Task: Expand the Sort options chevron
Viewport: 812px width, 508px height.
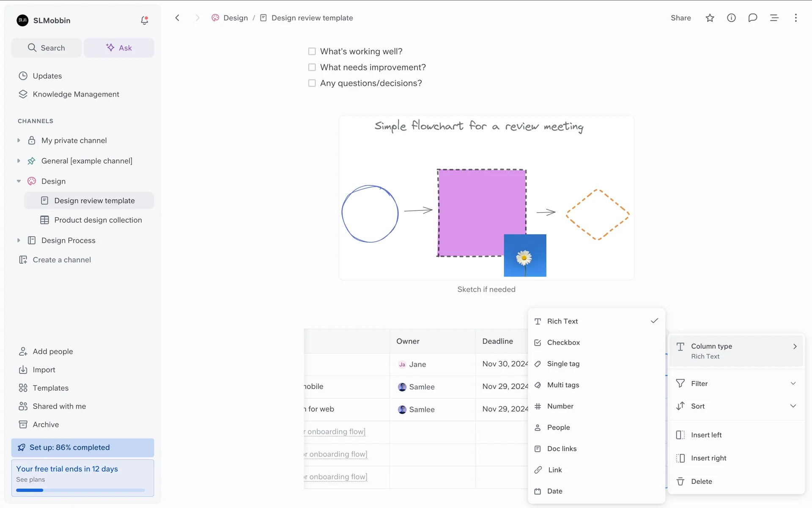Action: (x=793, y=406)
